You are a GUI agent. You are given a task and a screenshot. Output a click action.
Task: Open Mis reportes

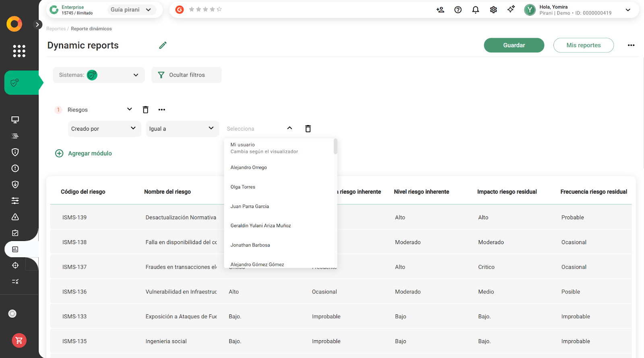click(x=583, y=45)
